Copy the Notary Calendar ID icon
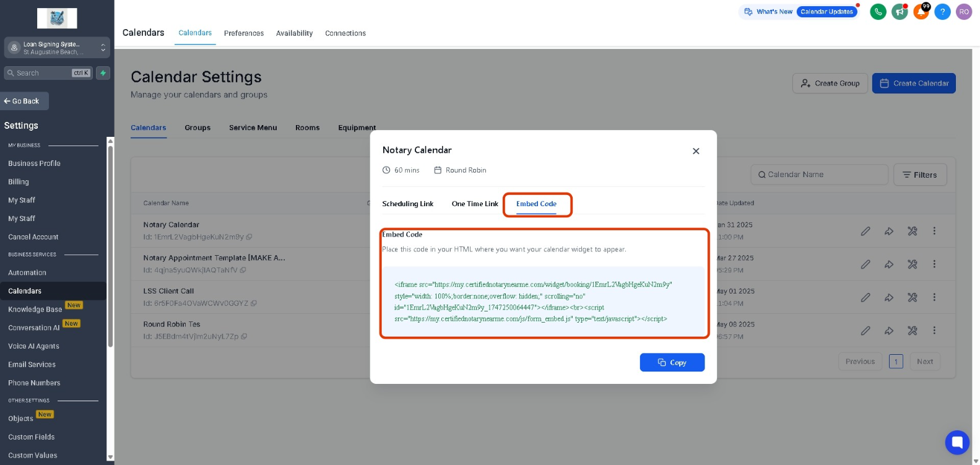980x465 pixels. pos(249,237)
